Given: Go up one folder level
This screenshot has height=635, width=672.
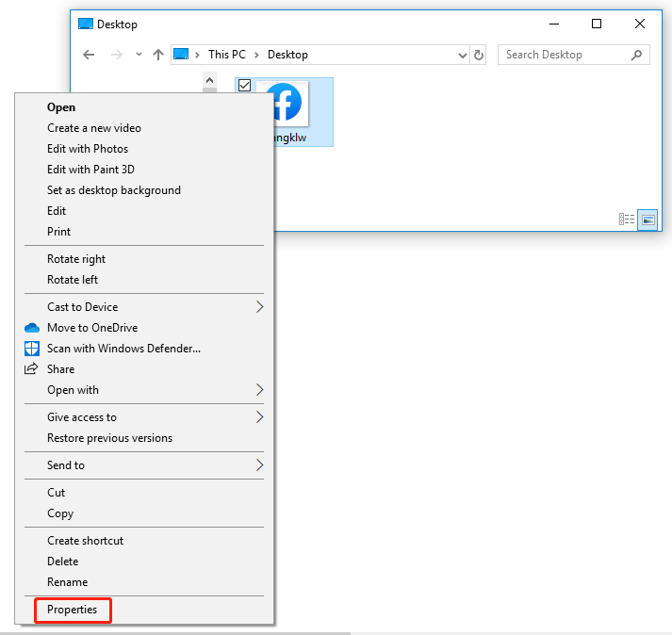Looking at the screenshot, I should click(158, 55).
